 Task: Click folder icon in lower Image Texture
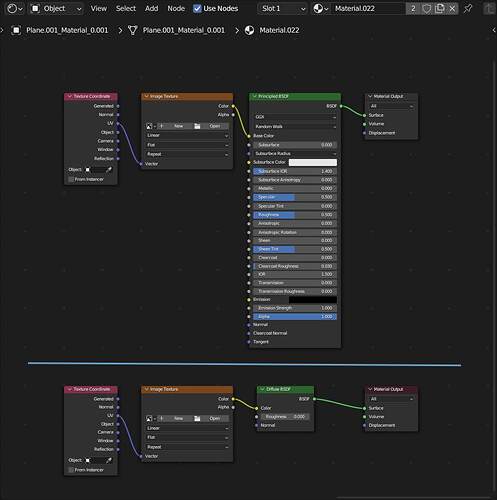(197, 418)
